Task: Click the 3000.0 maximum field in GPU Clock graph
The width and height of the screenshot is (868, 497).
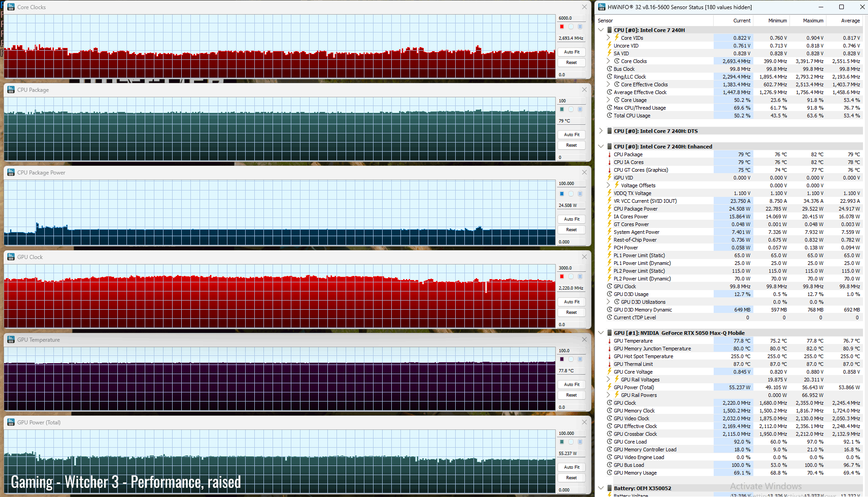Action: 572,268
